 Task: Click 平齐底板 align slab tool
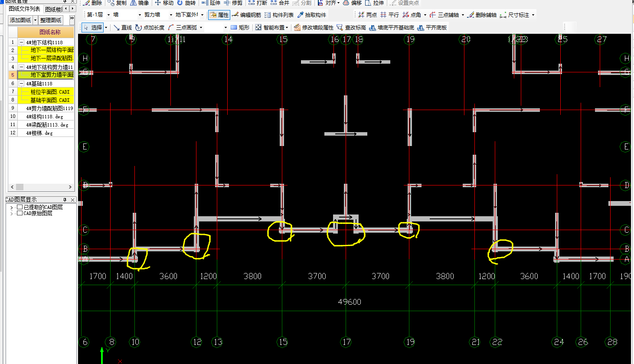[432, 27]
